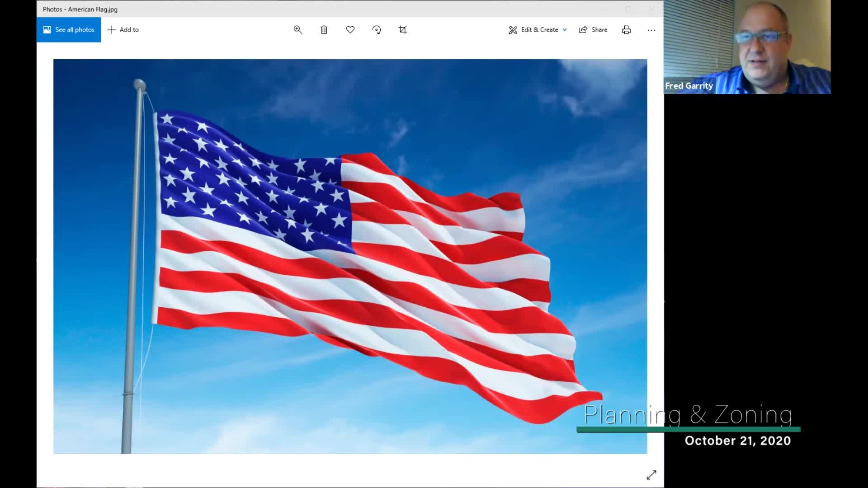Maximize the Photos window
Screen dimensions: 868x488
[x=628, y=9]
